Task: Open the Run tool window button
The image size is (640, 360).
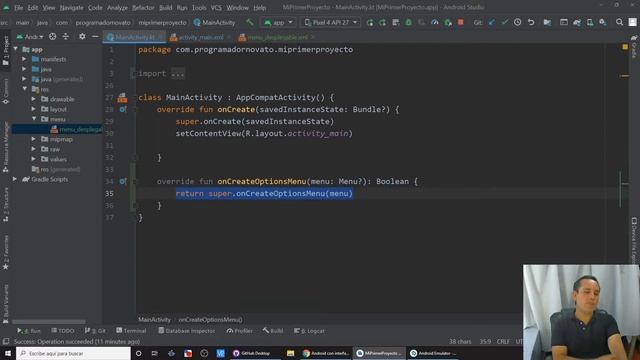Action: click(x=29, y=331)
